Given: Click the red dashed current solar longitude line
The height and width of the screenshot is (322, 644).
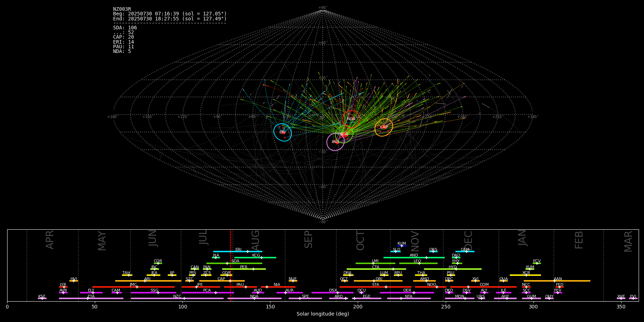Looking at the screenshot, I should (230, 265).
